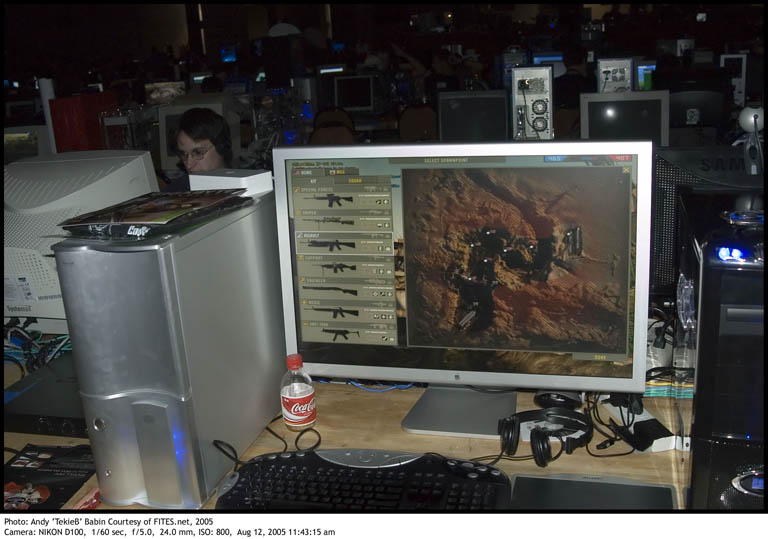Click the DONE button below the map
The image size is (768, 539).
click(x=600, y=358)
